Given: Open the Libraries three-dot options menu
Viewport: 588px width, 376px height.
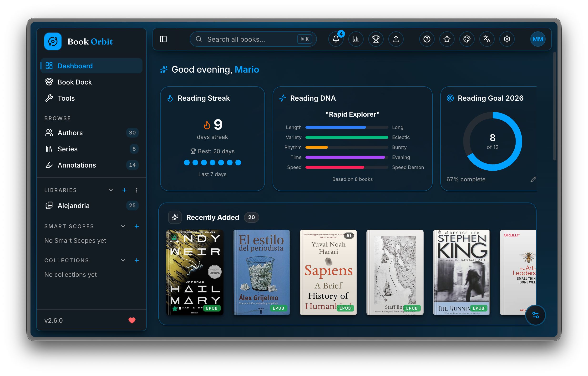Looking at the screenshot, I should coord(137,190).
